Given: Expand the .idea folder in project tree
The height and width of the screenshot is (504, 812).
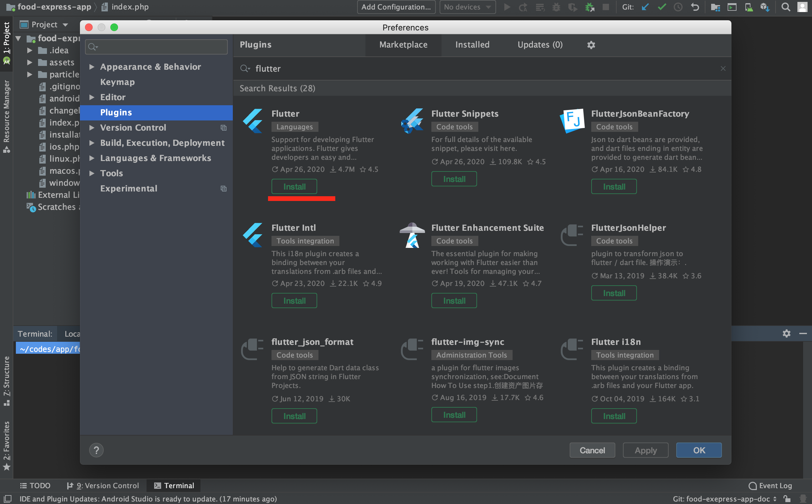Looking at the screenshot, I should click(30, 50).
